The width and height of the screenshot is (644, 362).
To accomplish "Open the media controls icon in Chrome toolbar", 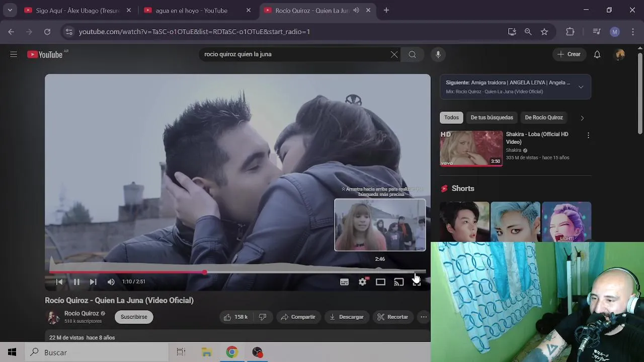I will click(x=597, y=32).
